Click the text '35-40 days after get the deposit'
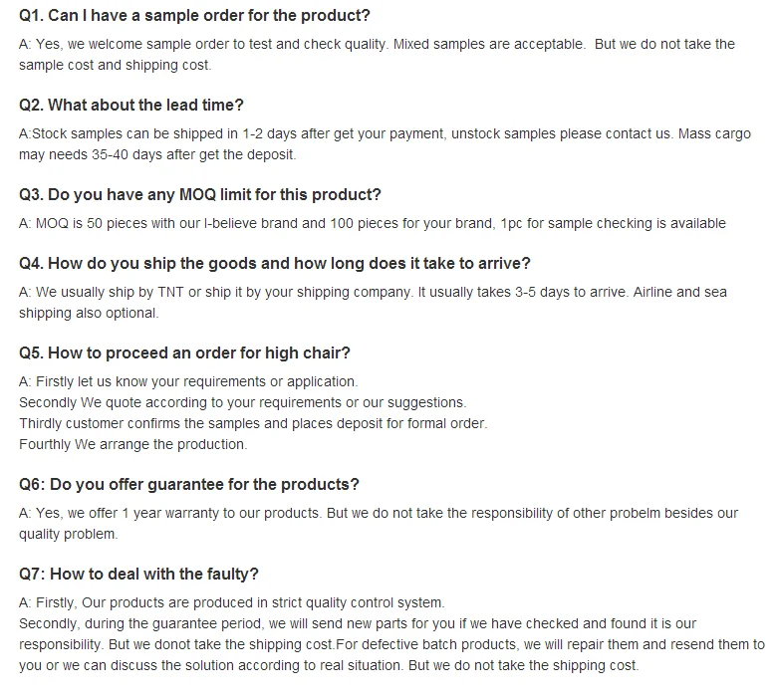777x700 pixels. 193,154
